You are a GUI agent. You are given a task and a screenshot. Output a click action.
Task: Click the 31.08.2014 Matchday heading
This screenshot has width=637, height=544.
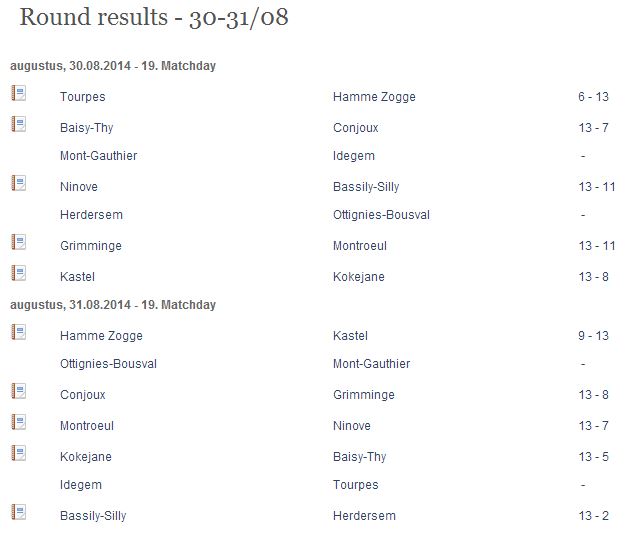113,305
